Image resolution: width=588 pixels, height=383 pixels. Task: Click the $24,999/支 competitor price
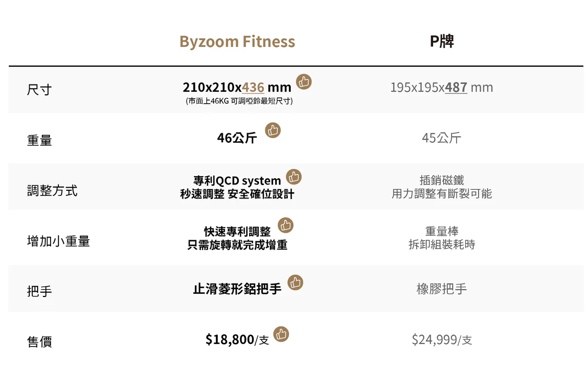(x=442, y=340)
